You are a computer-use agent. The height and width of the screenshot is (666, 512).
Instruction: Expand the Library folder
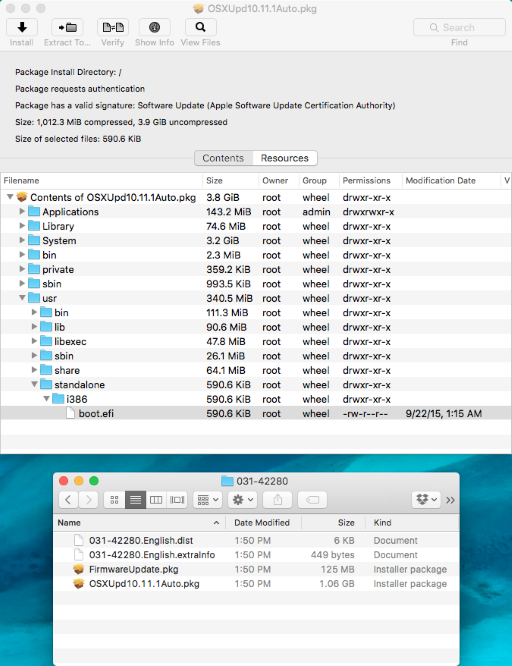coord(22,226)
